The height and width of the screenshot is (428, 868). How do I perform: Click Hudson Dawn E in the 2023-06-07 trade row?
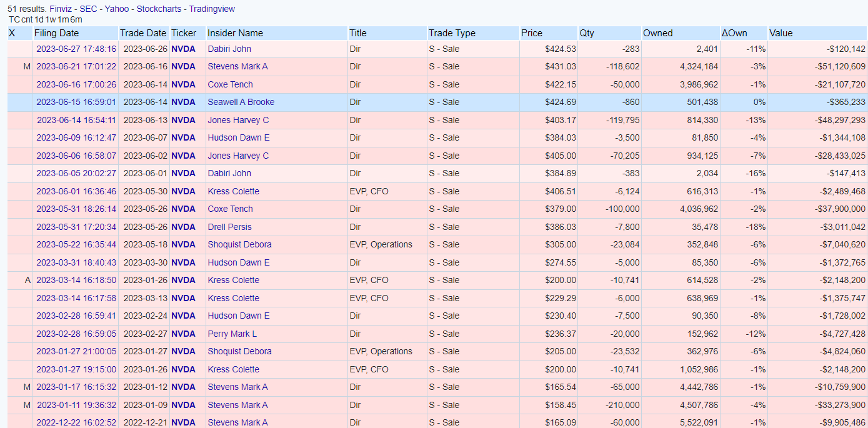[239, 137]
